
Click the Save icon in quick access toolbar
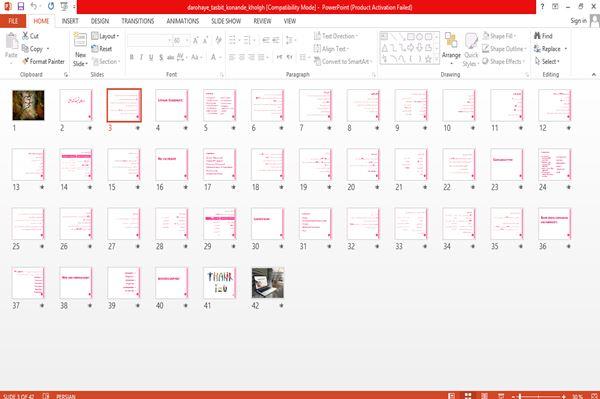(21, 7)
